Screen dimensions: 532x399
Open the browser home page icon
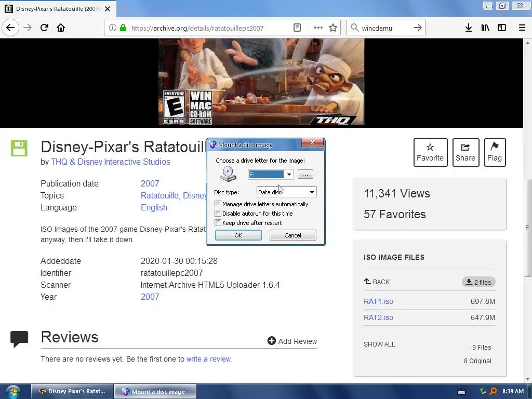[61, 28]
